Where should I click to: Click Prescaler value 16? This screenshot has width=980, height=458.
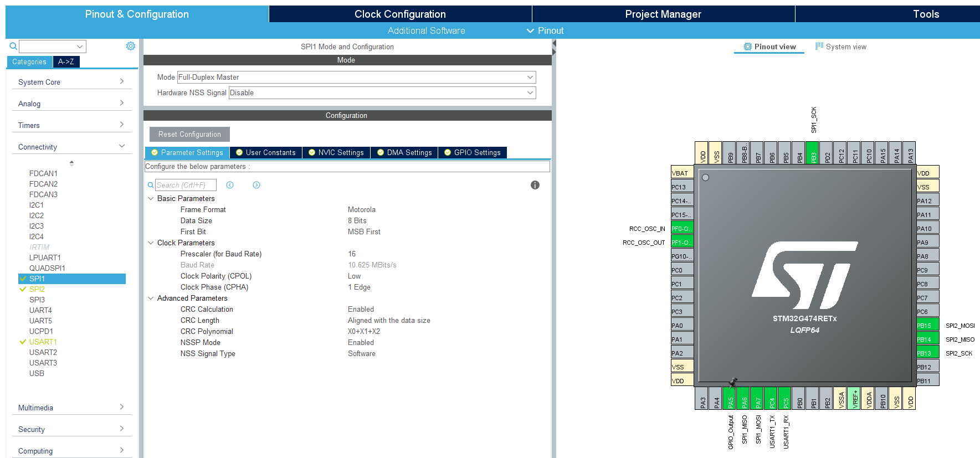[352, 254]
